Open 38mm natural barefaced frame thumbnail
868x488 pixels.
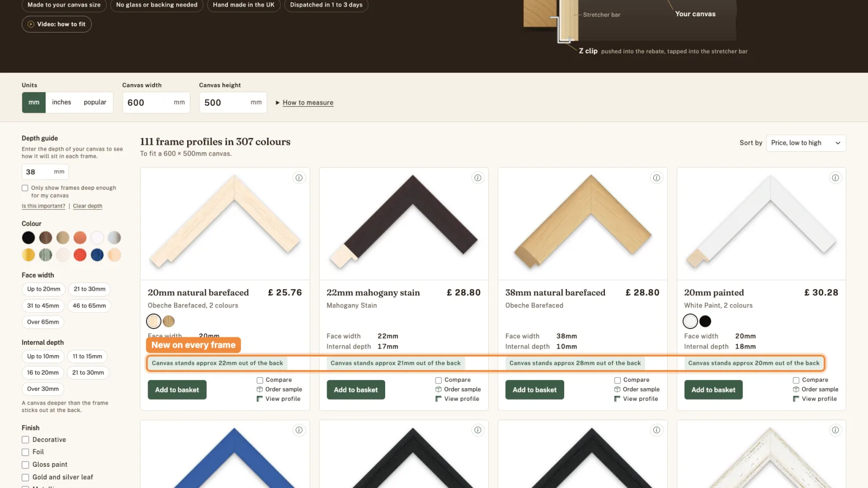[x=582, y=223]
